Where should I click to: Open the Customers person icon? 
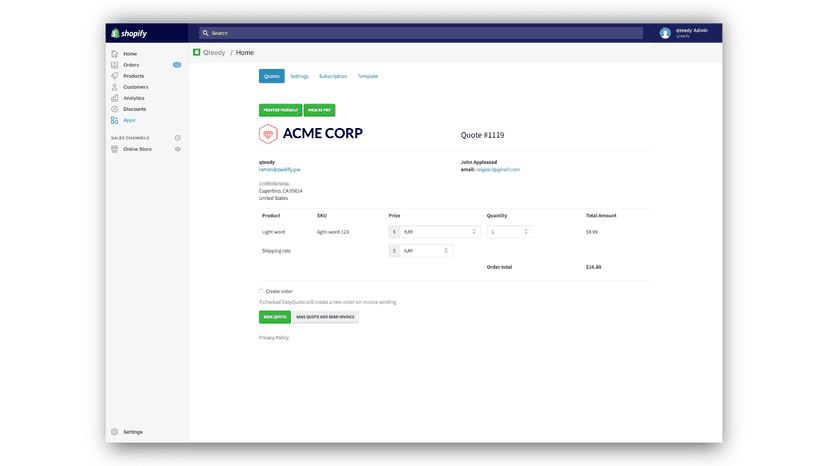(x=115, y=87)
